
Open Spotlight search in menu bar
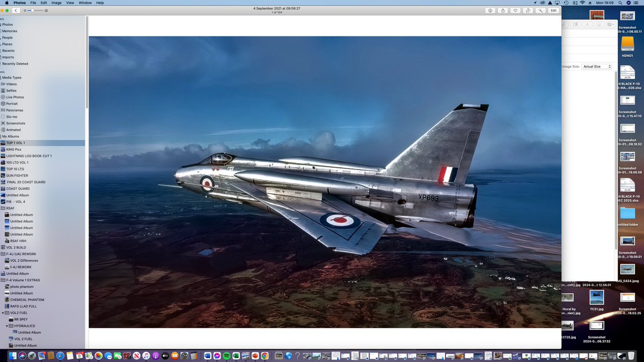tap(620, 3)
